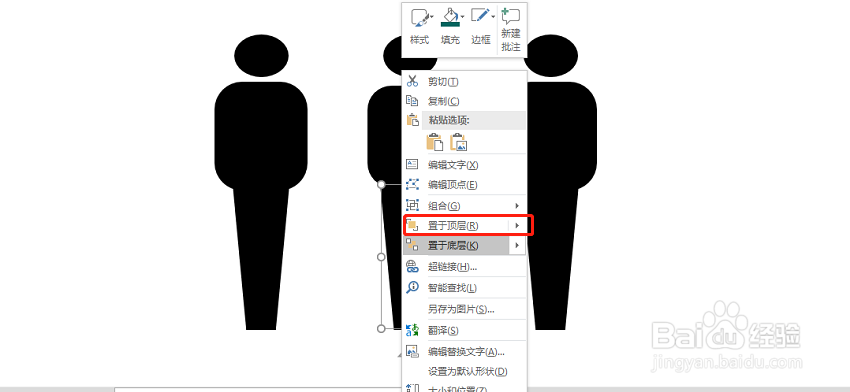Select Translate (翻译) menu entry
The image size is (850, 392).
coord(464,331)
